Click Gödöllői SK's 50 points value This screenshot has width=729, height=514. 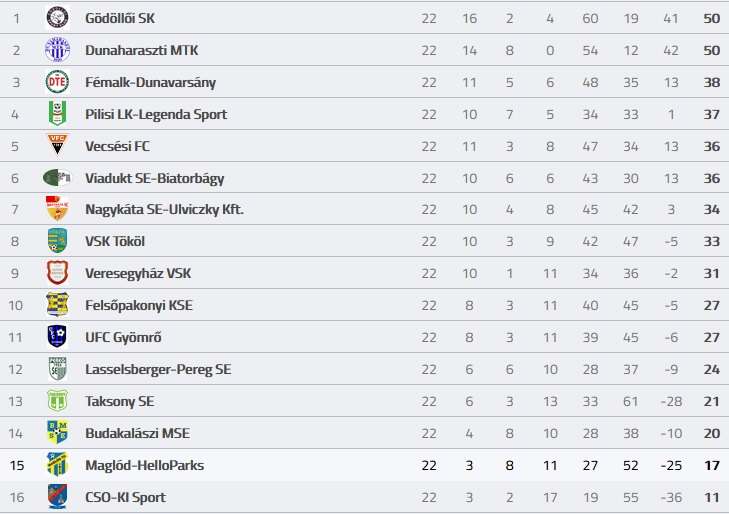(x=711, y=19)
